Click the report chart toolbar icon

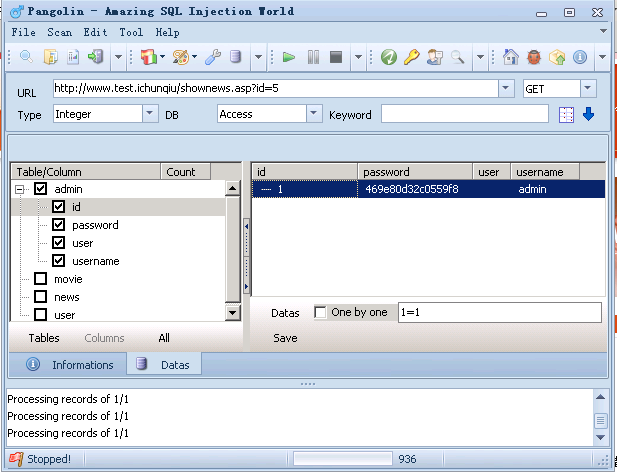(x=73, y=57)
